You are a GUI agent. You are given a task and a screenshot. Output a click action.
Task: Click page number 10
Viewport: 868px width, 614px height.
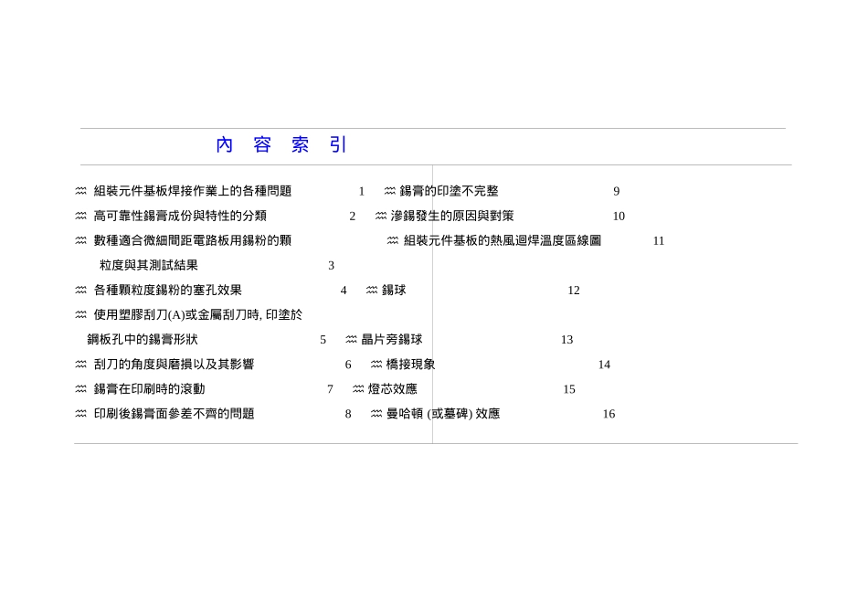tap(619, 217)
